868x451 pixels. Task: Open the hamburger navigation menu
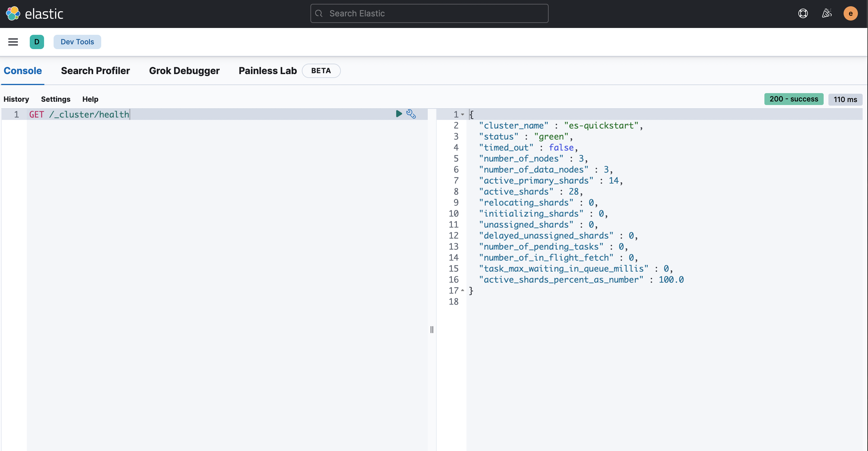point(13,42)
